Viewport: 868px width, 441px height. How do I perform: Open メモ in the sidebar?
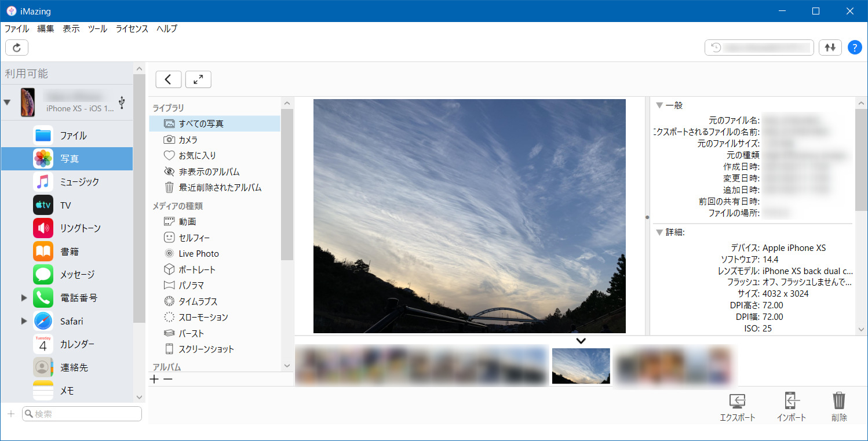pyautogui.click(x=67, y=391)
